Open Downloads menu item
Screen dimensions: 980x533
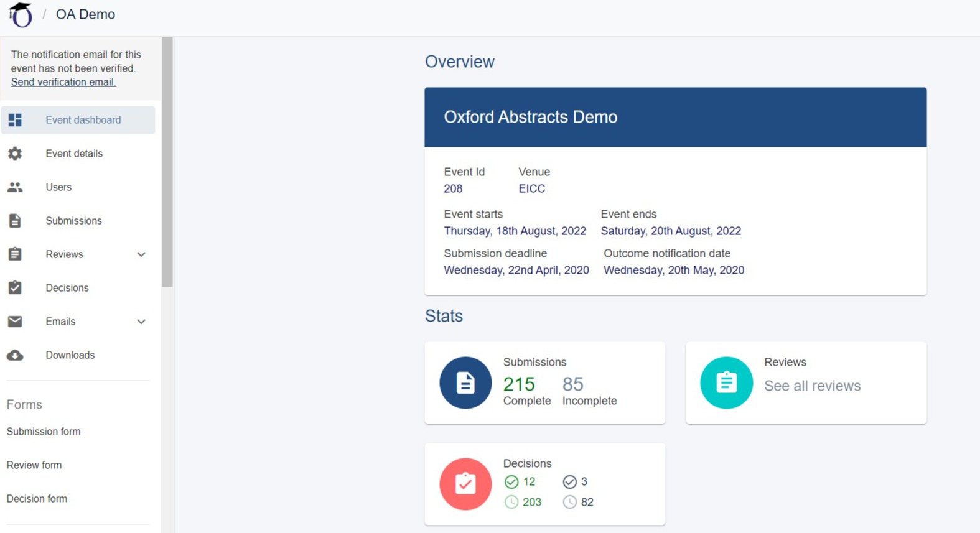(78, 355)
